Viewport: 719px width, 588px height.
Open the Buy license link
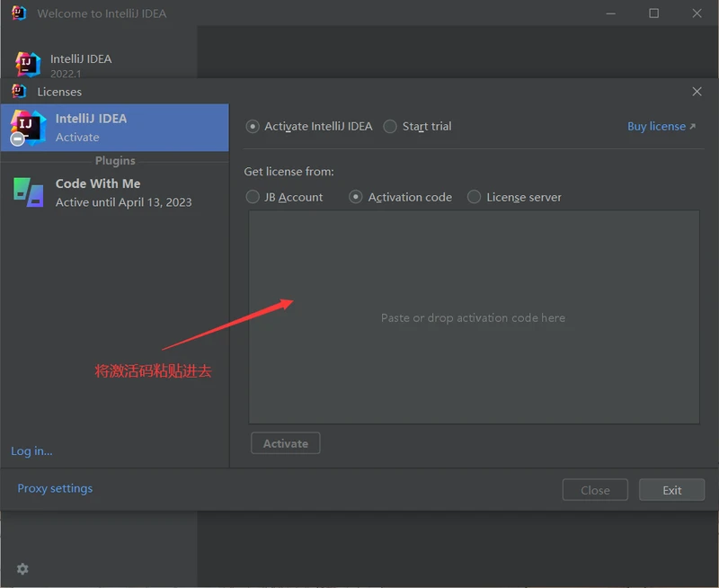point(661,127)
